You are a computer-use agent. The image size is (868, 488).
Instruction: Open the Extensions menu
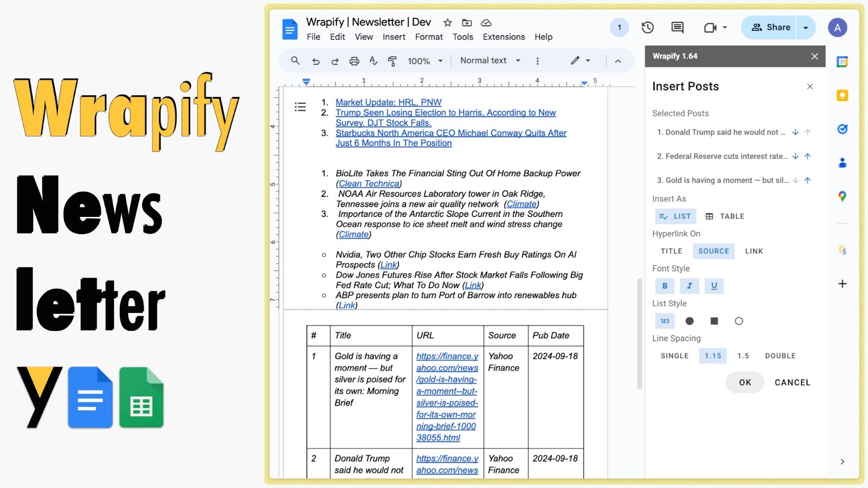[x=504, y=37]
